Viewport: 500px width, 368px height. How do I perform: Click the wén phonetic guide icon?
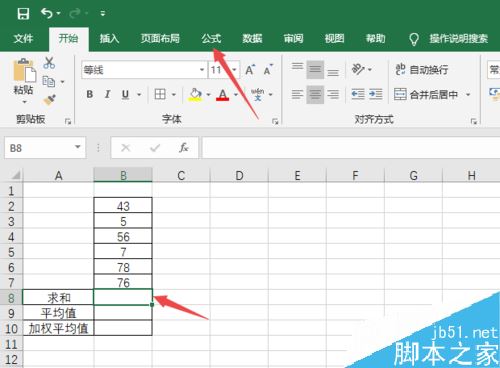pos(258,94)
